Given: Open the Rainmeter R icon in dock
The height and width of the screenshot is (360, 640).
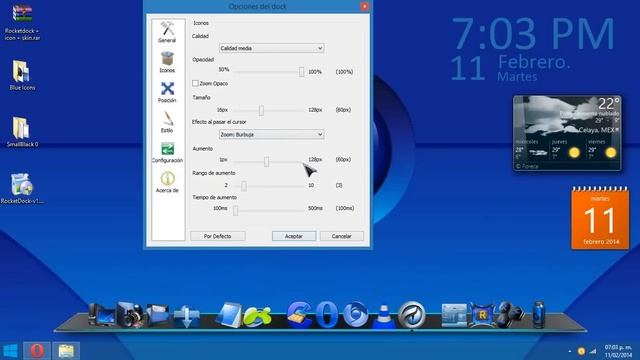Looking at the screenshot, I should [x=482, y=315].
